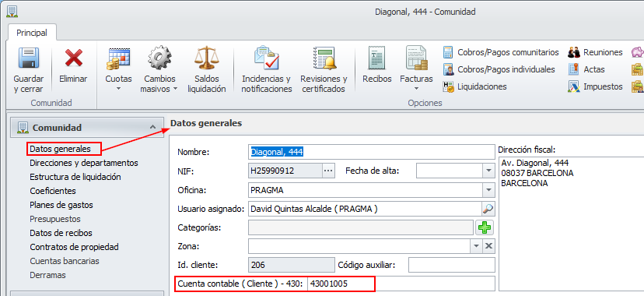Open Planes de gastos section
Viewport: 644px width, 296px height.
61,205
